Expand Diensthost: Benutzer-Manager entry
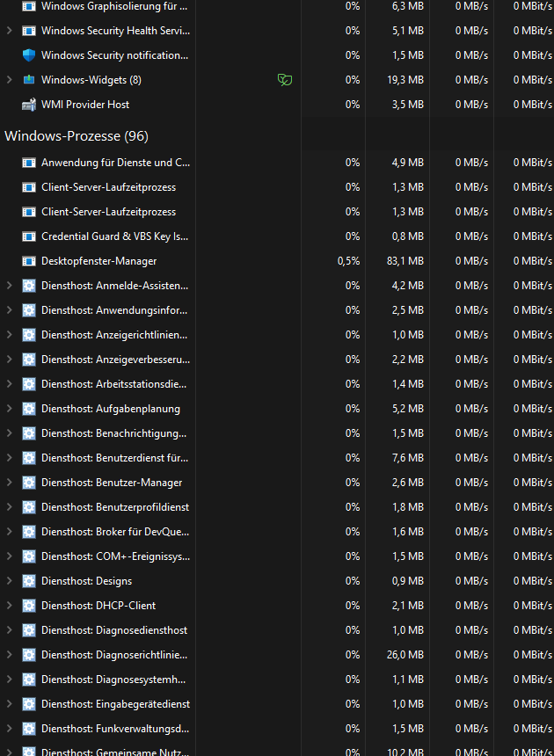554x756 pixels. click(9, 482)
